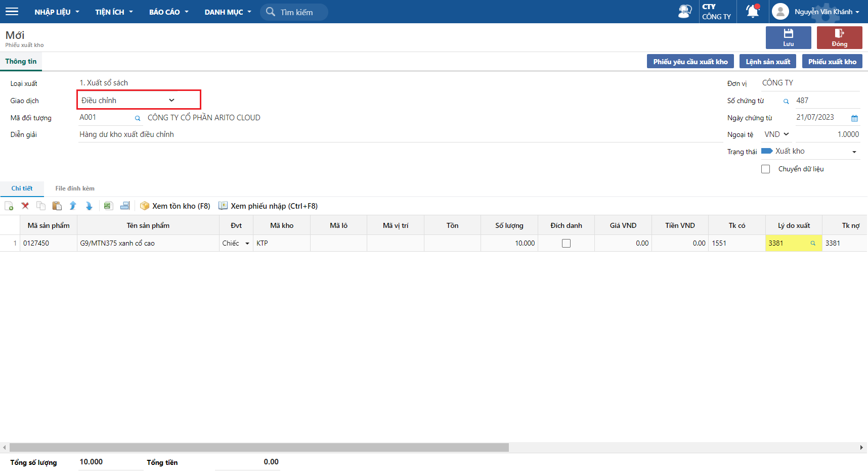The image size is (868, 475).
Task: Move the row down with blue arrow
Action: 89,206
